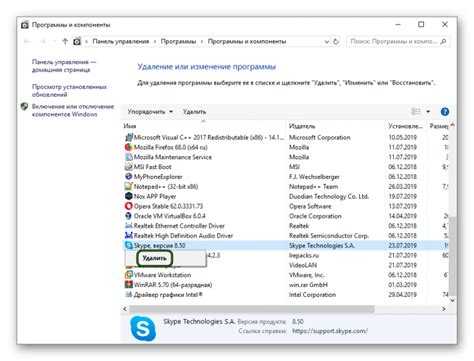Click the search magnifier icon
The width and height of the screenshot is (474, 361).
(x=443, y=42)
